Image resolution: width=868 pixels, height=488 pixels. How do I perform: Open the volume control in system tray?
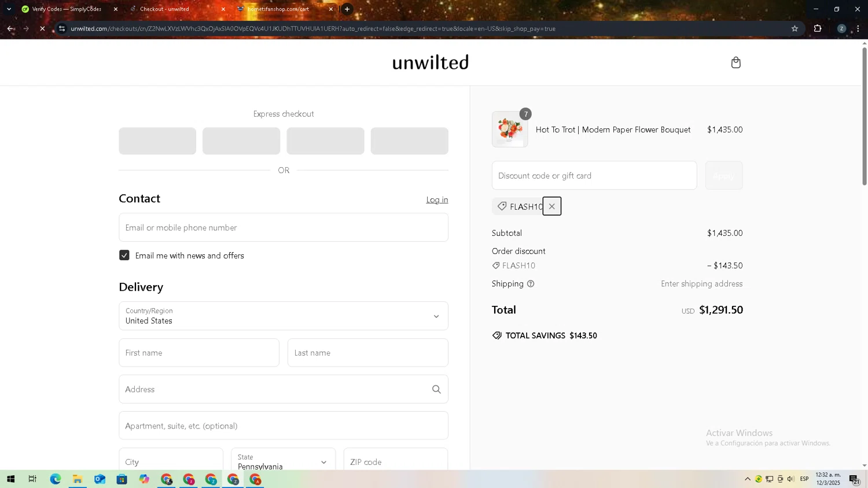pos(791,479)
